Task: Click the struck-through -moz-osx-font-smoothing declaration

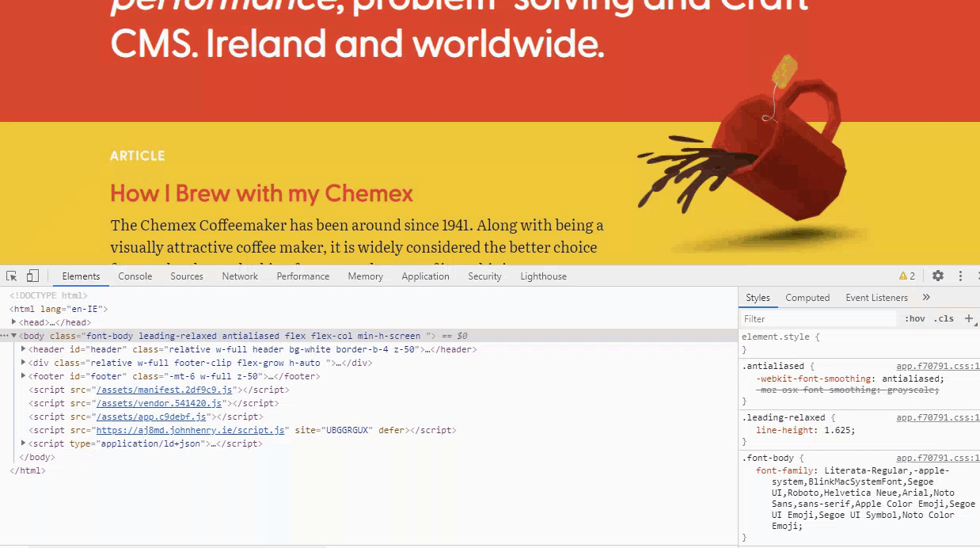Action: [x=847, y=390]
